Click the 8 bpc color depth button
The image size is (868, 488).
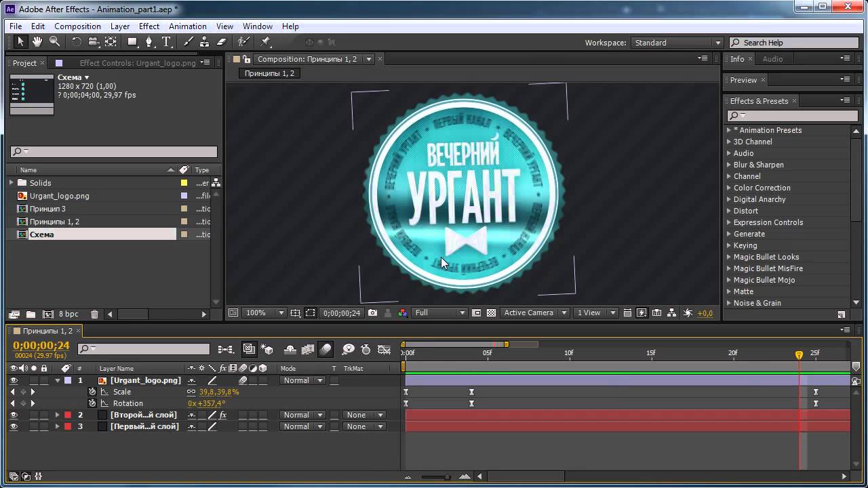68,314
